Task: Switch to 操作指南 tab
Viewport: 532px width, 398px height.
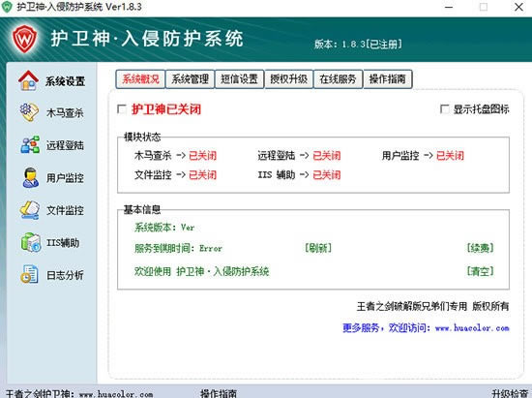Action: [388, 79]
